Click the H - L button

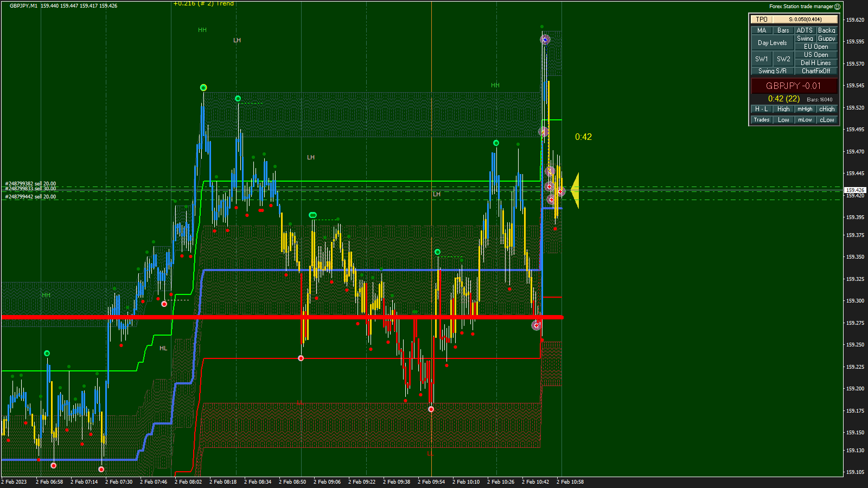click(x=762, y=109)
